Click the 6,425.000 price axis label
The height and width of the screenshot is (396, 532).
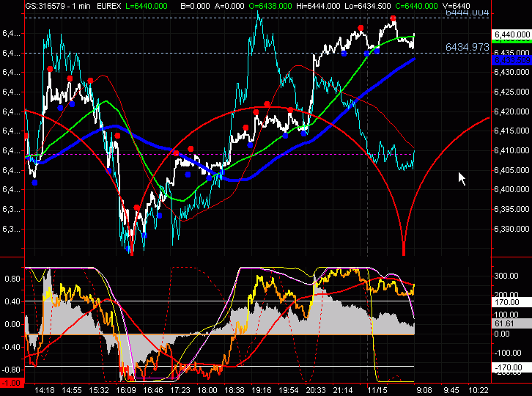(x=511, y=92)
